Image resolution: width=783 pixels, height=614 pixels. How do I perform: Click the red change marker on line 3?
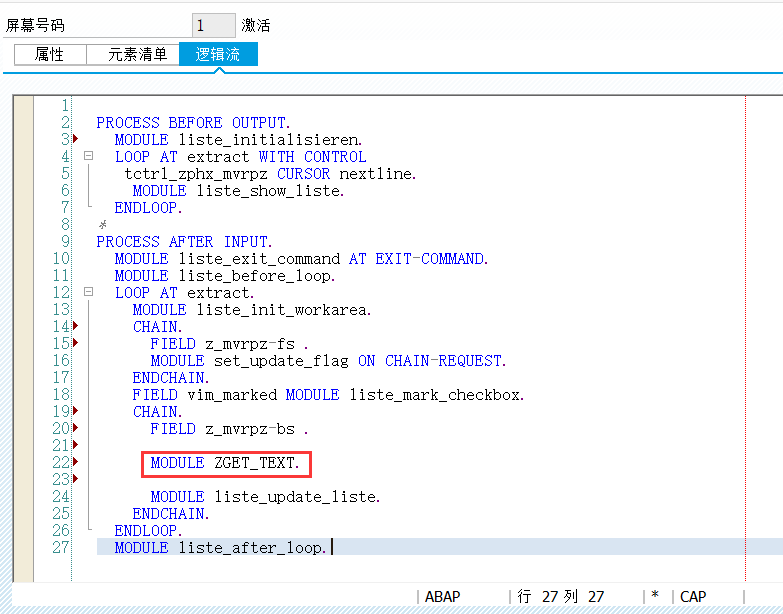76,139
